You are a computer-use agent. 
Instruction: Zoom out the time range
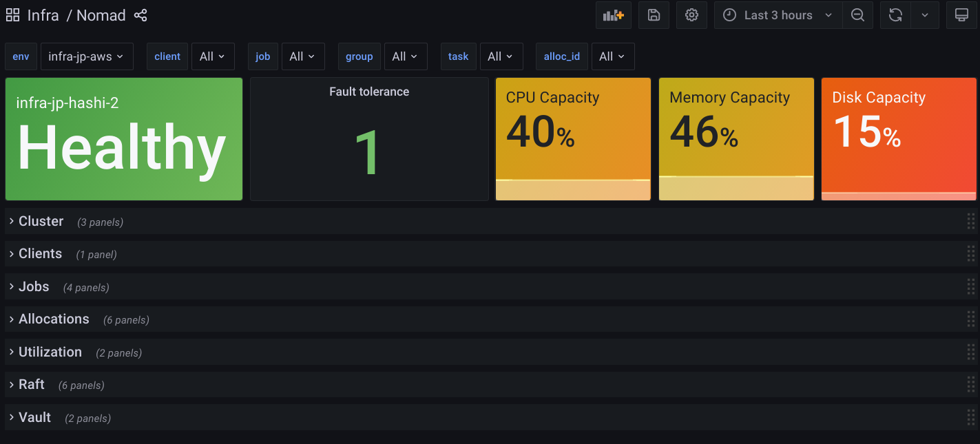857,15
